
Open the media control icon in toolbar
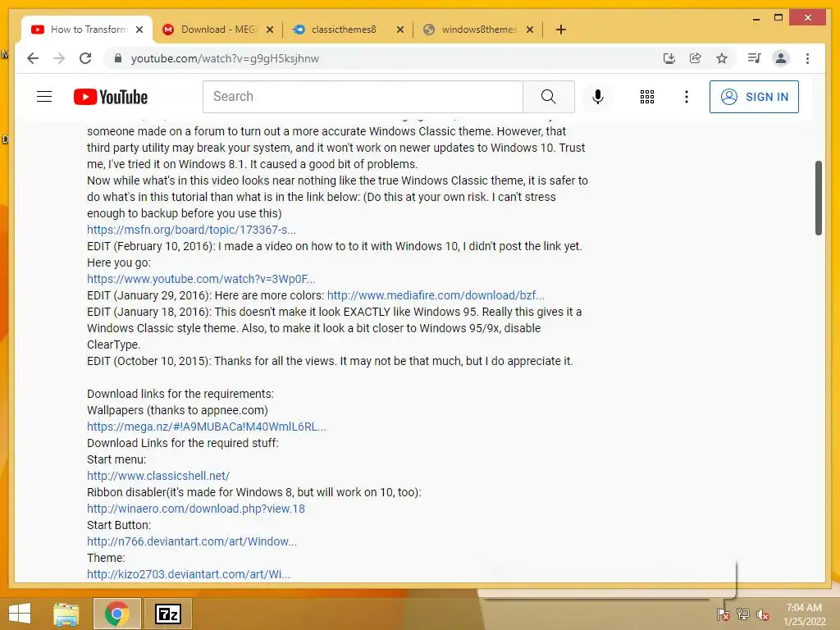(x=755, y=58)
